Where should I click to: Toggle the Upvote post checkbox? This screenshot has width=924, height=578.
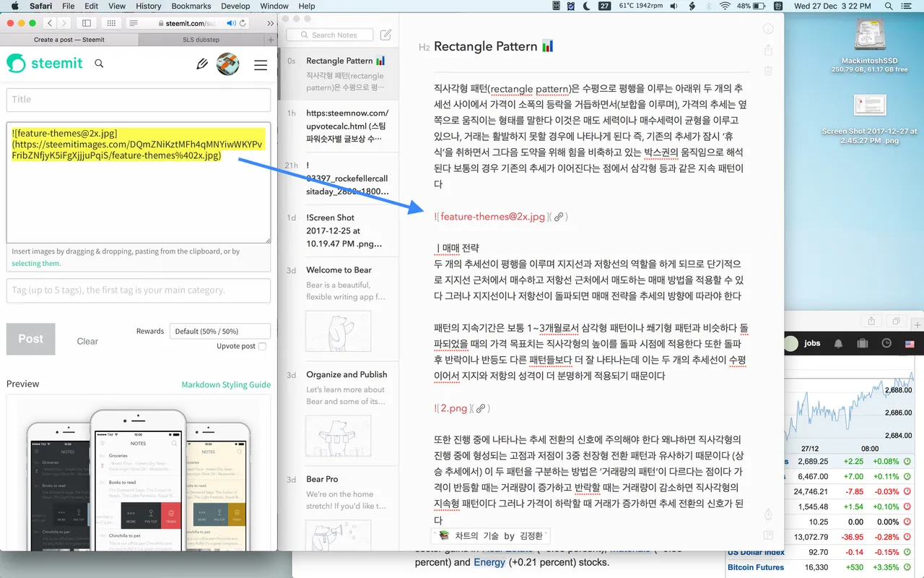pyautogui.click(x=262, y=346)
